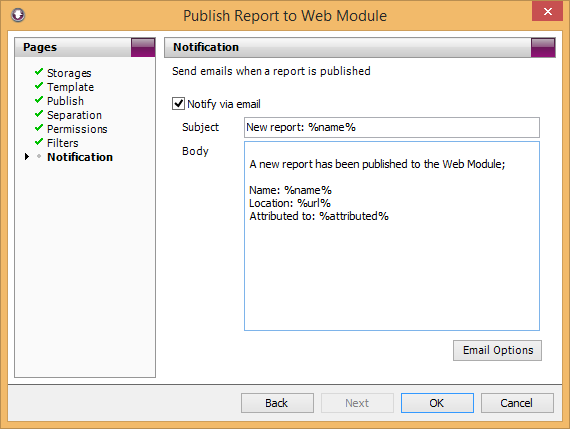Open the Storages page

69,73
